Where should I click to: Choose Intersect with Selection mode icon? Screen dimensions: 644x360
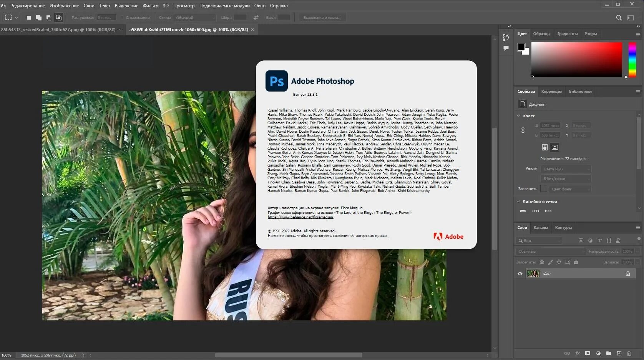(58, 18)
